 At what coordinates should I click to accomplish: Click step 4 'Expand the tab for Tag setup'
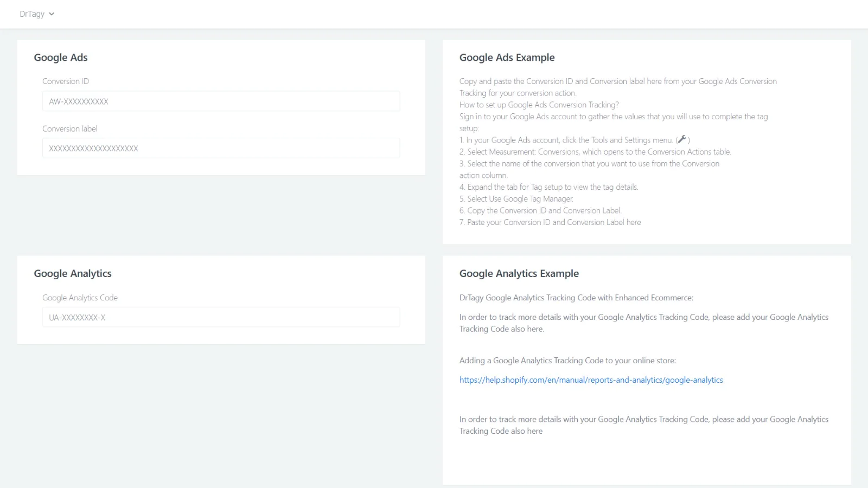548,187
